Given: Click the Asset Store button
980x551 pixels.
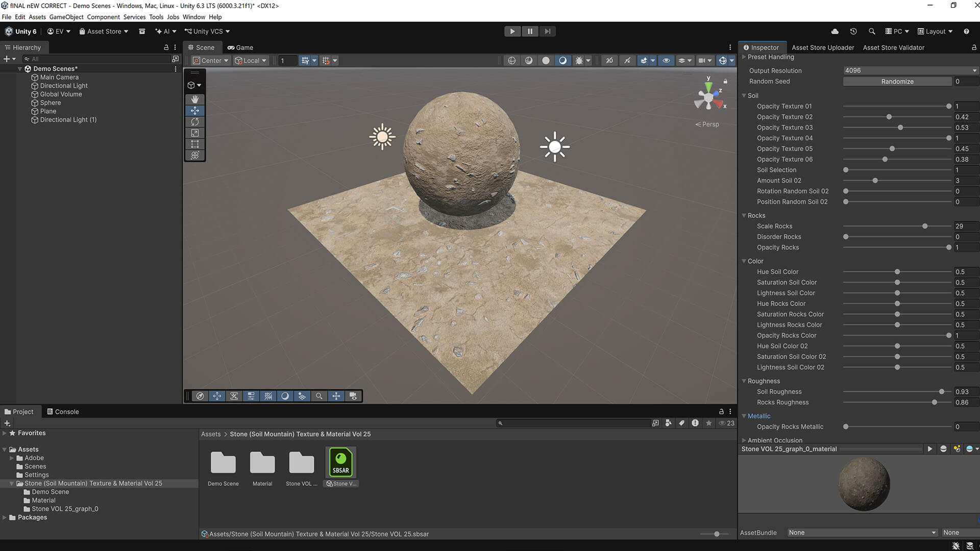Looking at the screenshot, I should (x=104, y=31).
